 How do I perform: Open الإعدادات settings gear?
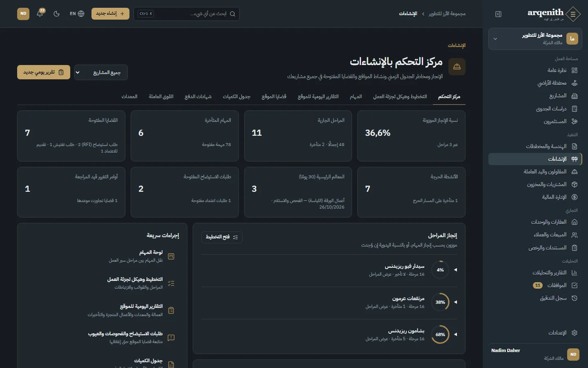(535, 333)
